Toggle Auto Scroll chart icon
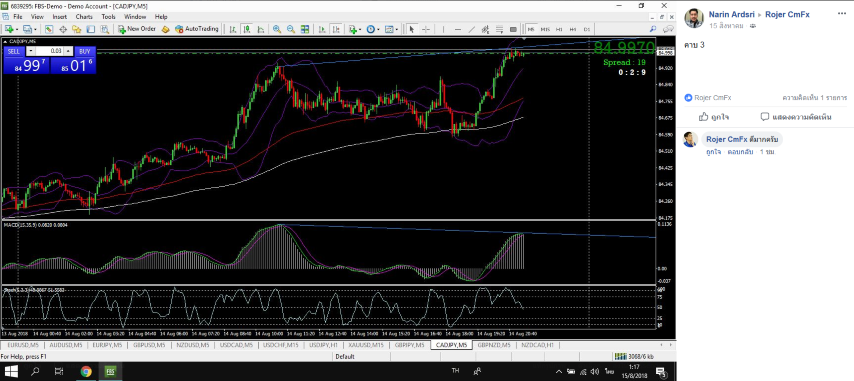The height and width of the screenshot is (381, 854). pos(322,29)
